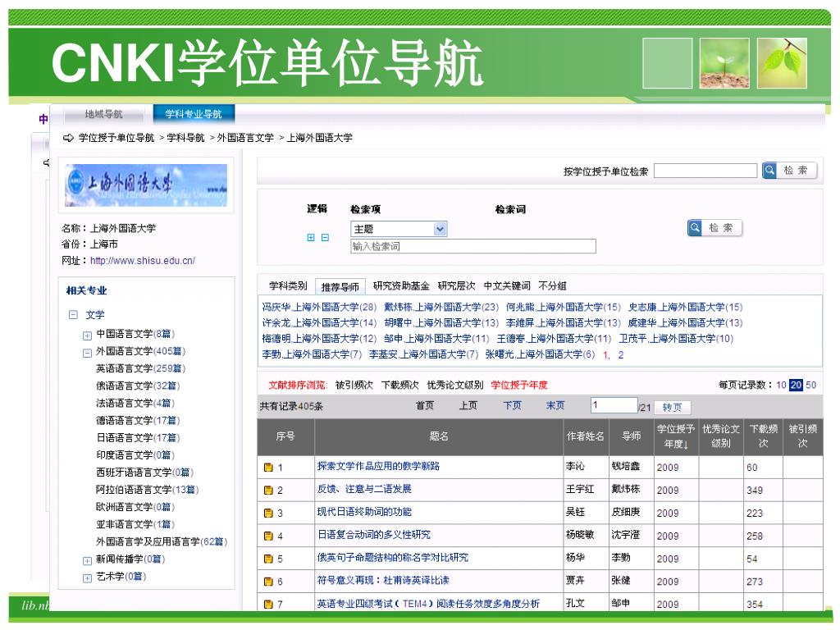Filter by advisor 戴炜栋 (23)
The image size is (840, 630).
click(441, 307)
